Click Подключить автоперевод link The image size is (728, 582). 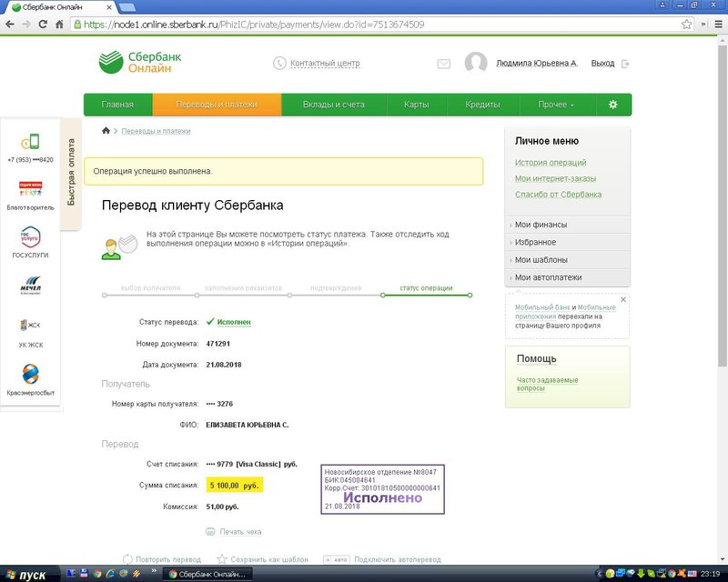click(x=398, y=559)
